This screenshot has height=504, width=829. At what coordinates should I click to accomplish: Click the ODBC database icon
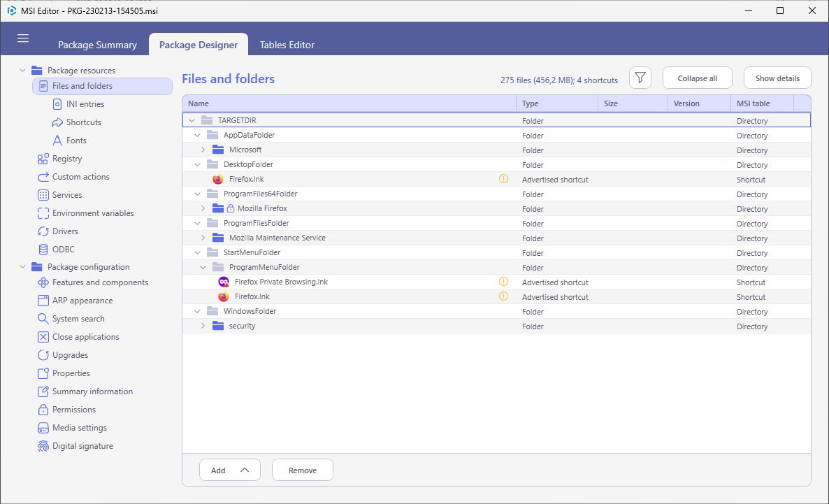pyautogui.click(x=43, y=250)
